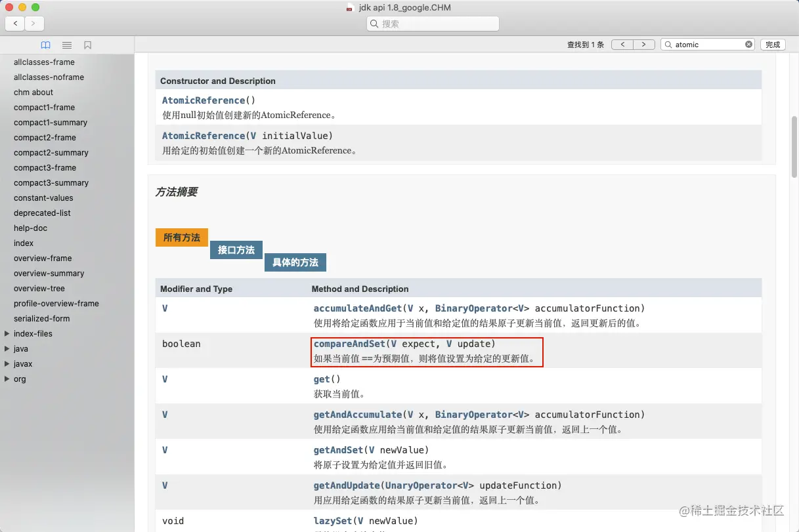Open the AtomicReference() constructor link
This screenshot has height=532, width=799.
tap(204, 100)
